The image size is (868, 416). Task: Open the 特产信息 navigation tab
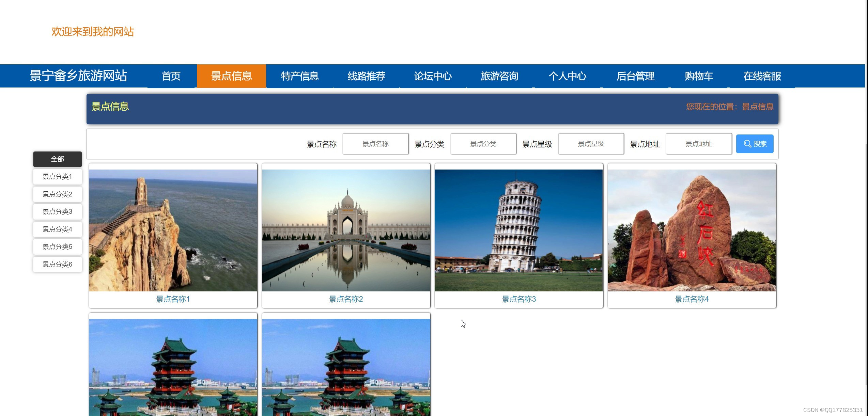click(x=300, y=76)
